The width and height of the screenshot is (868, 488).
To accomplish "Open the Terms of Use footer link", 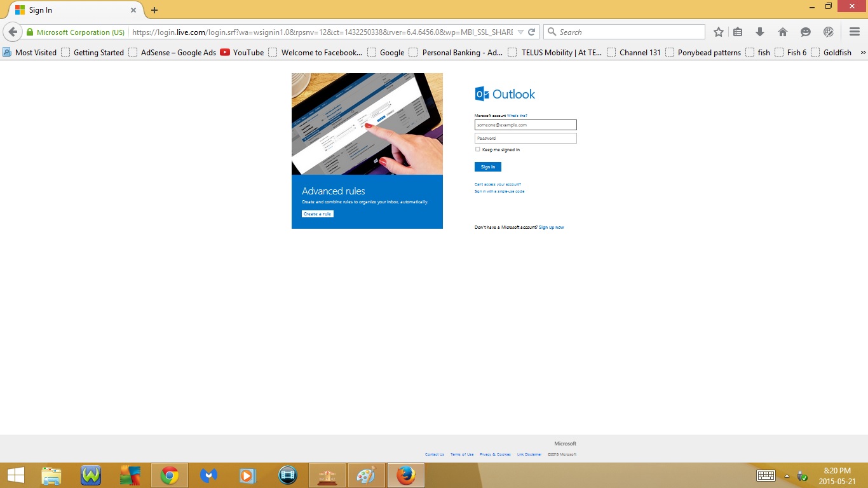I will point(462,454).
